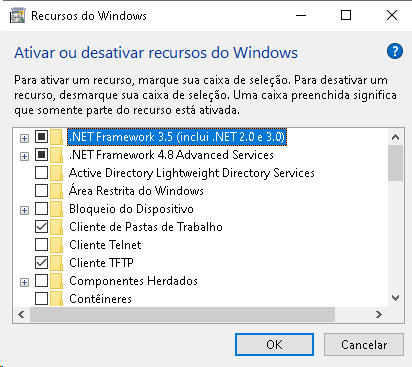Image resolution: width=412 pixels, height=367 pixels.
Task: Click folder icon beside Active Directory Lightweight
Action: [57, 173]
